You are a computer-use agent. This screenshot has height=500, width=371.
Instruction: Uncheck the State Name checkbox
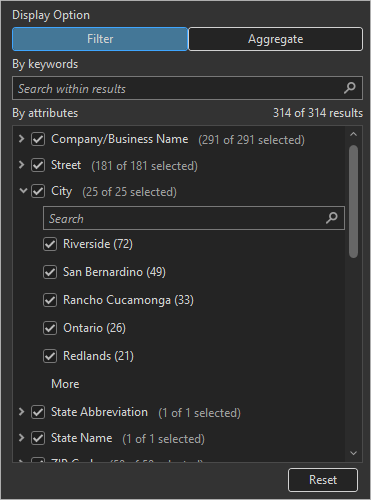pyautogui.click(x=38, y=438)
